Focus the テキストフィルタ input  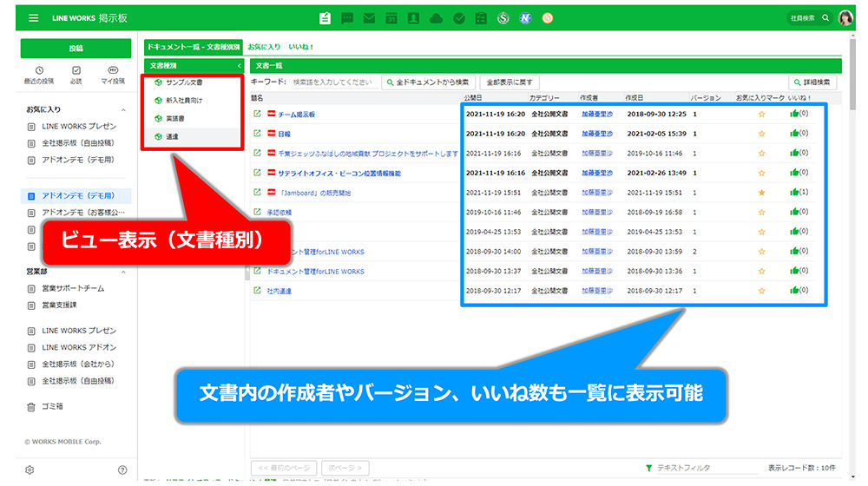click(x=707, y=468)
